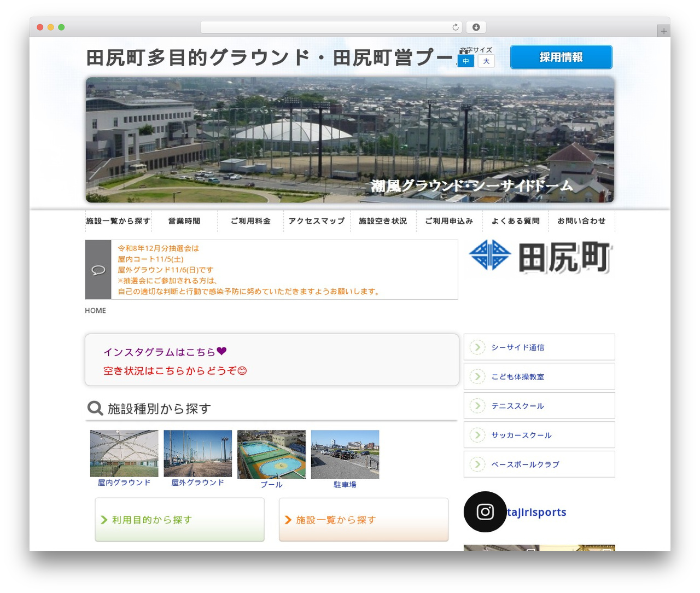Click the 田尻町 town emblem logo
This screenshot has width=700, height=593.
[x=541, y=257]
